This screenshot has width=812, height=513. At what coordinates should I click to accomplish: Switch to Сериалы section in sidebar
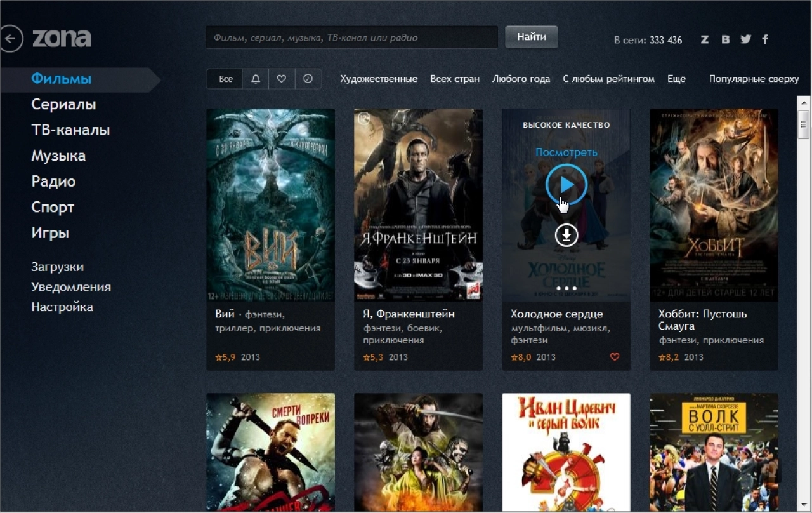coord(63,104)
